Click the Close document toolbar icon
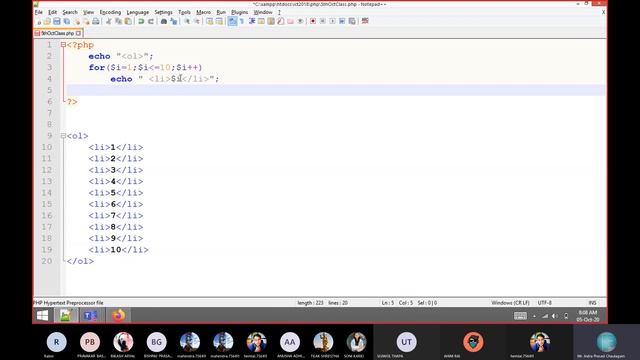This screenshot has width=640, height=360. 76,21
